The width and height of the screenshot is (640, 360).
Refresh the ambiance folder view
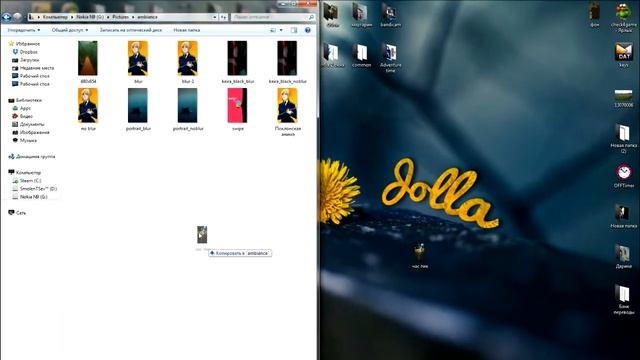tap(224, 17)
